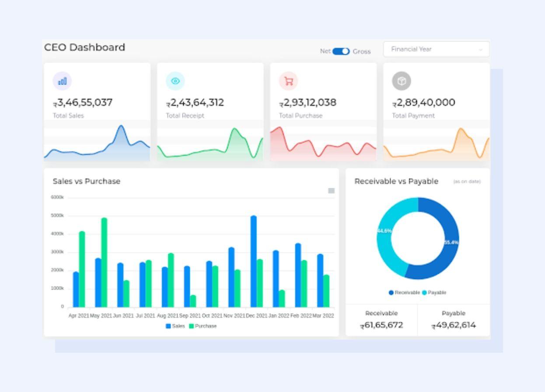Click the Dec 2021 blue Sales bar
The width and height of the screenshot is (545, 392).
pos(254,261)
